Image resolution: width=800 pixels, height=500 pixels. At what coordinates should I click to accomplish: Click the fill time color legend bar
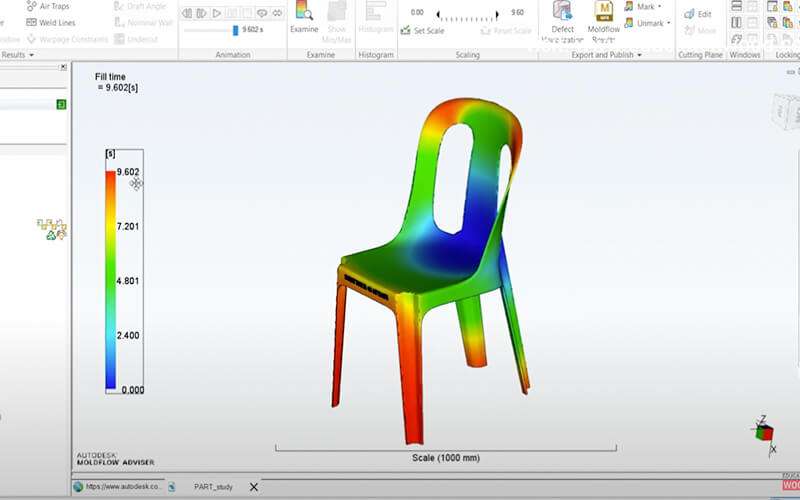point(110,280)
